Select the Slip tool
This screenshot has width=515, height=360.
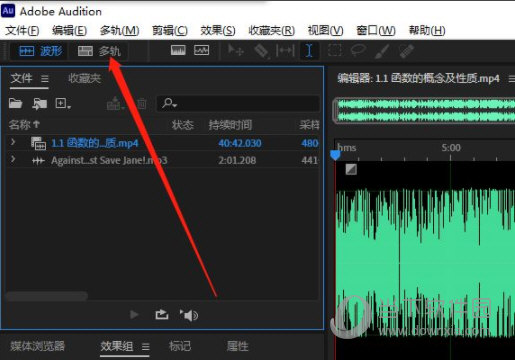point(285,51)
